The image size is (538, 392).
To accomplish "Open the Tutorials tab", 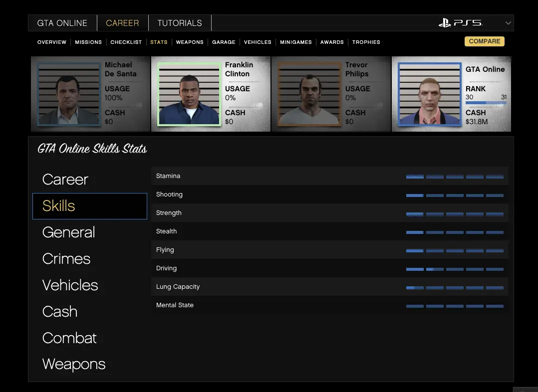I will pyautogui.click(x=180, y=23).
